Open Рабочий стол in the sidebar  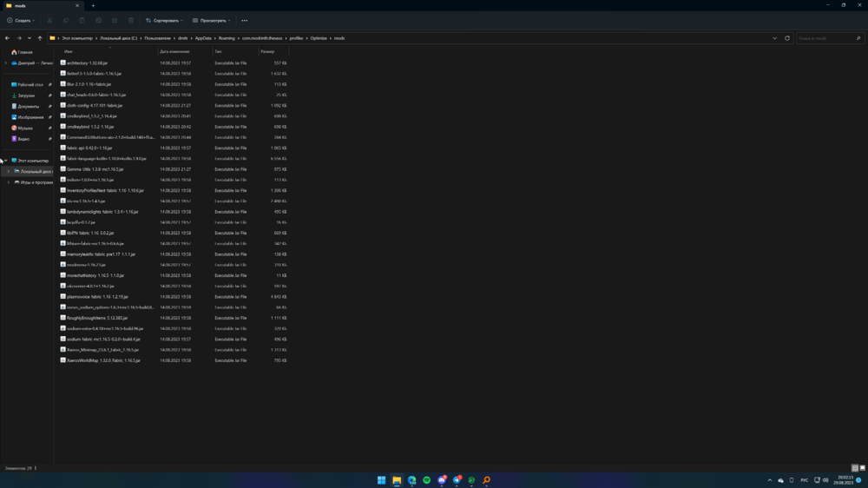coord(30,85)
